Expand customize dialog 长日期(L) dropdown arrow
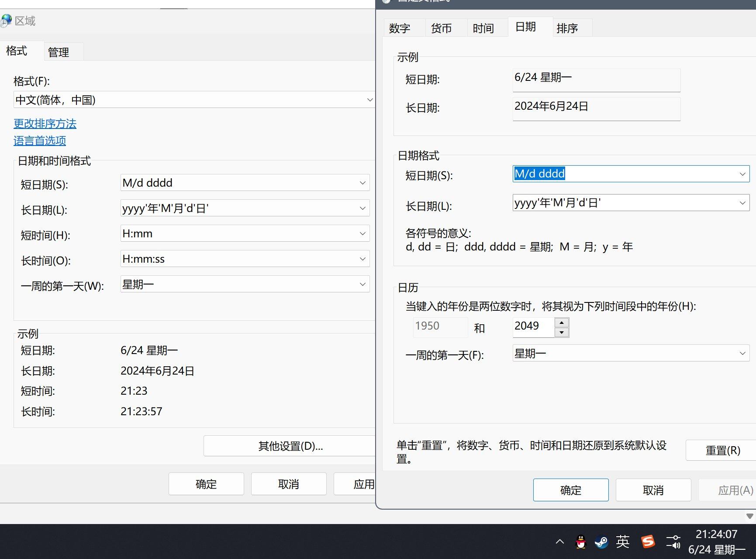The image size is (756, 559). tap(742, 203)
